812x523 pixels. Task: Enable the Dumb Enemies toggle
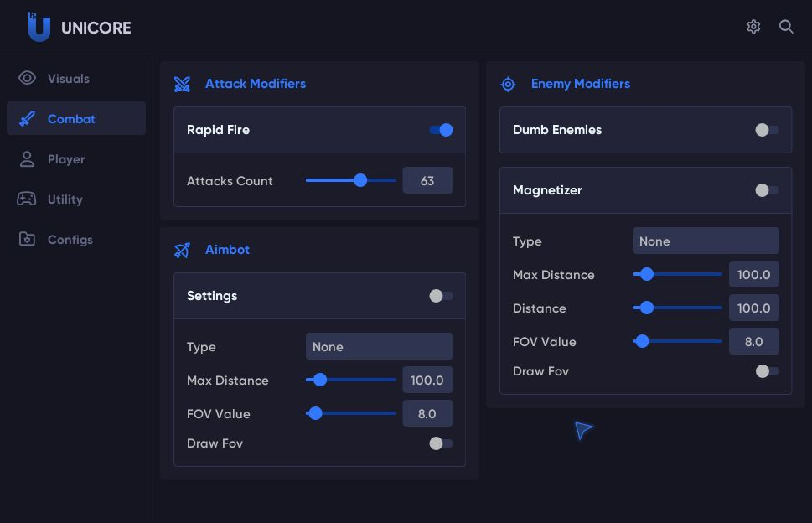click(767, 130)
